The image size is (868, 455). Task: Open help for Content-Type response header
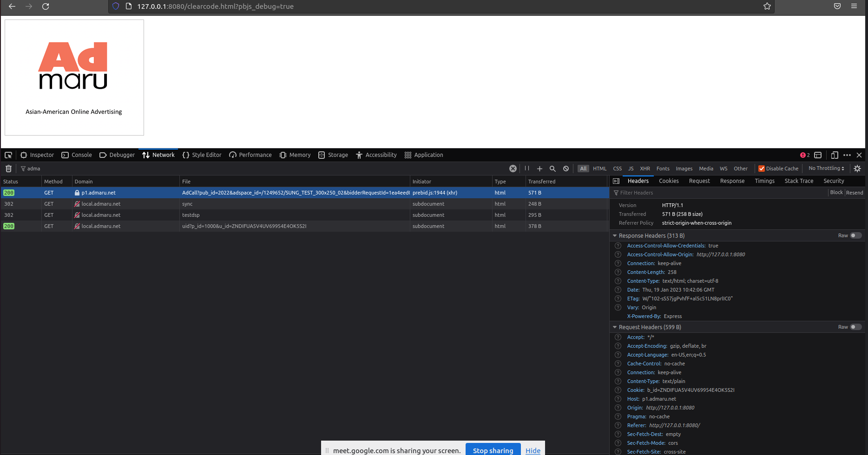[x=618, y=281]
